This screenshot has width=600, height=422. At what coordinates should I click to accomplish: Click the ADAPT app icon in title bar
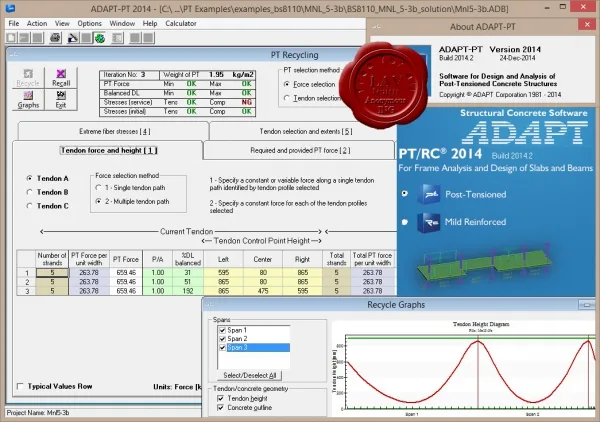10,8
